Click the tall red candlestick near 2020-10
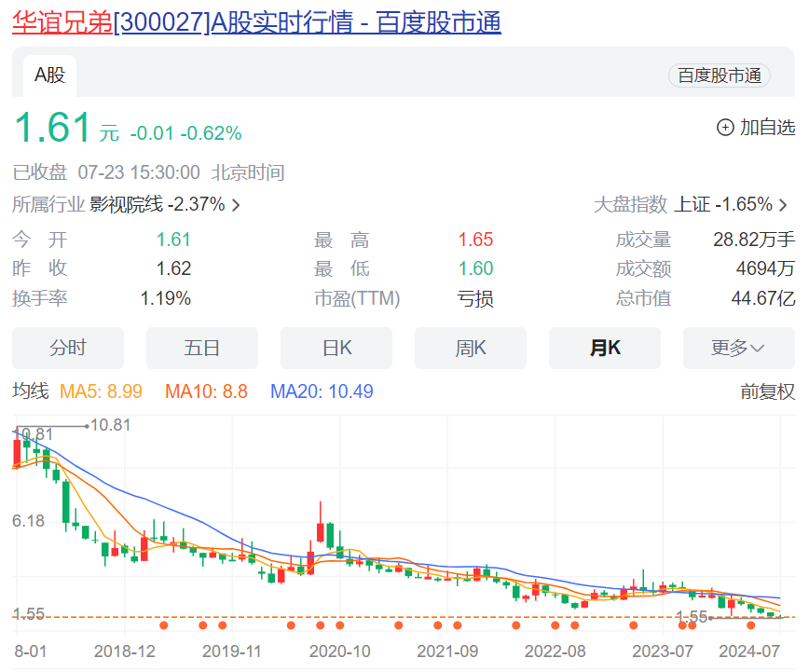Image resolution: width=809 pixels, height=672 pixels. (x=320, y=530)
